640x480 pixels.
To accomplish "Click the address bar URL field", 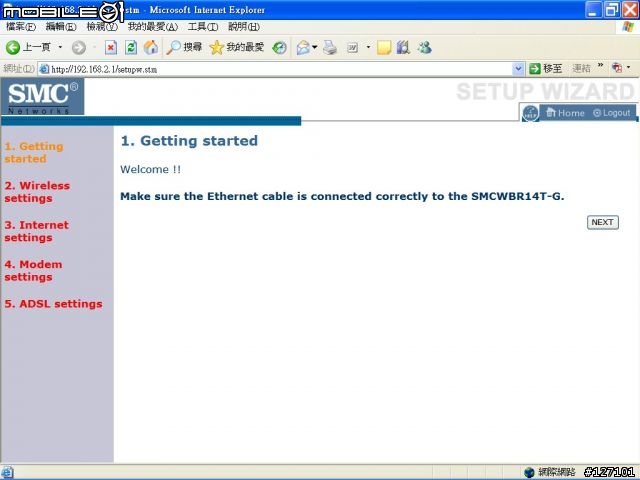I will click(281, 69).
